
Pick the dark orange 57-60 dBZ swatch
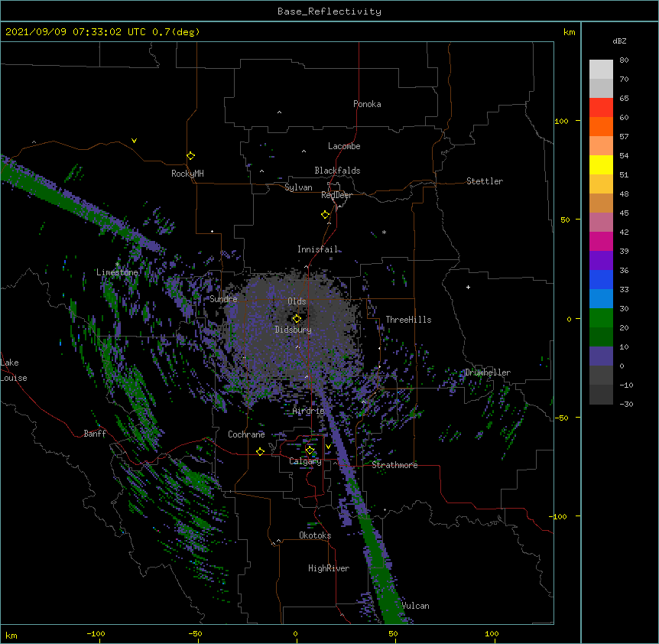pos(601,126)
